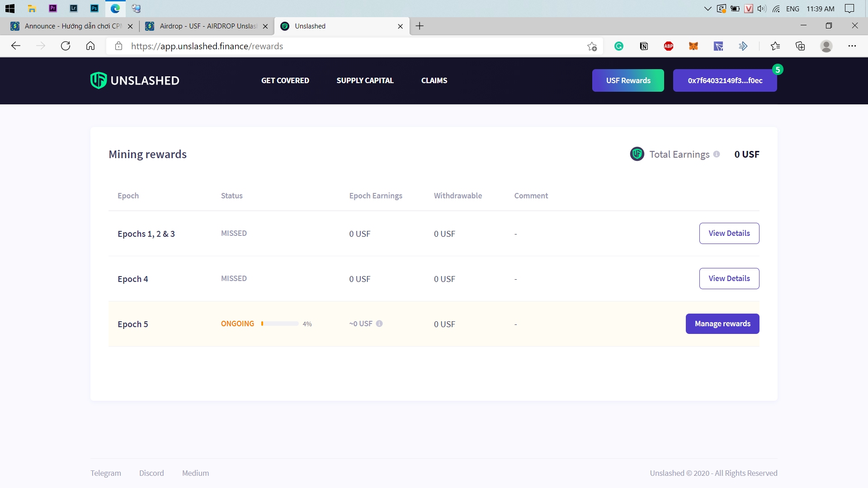The image size is (868, 488).
Task: Open the Discord footer link
Action: click(x=151, y=473)
